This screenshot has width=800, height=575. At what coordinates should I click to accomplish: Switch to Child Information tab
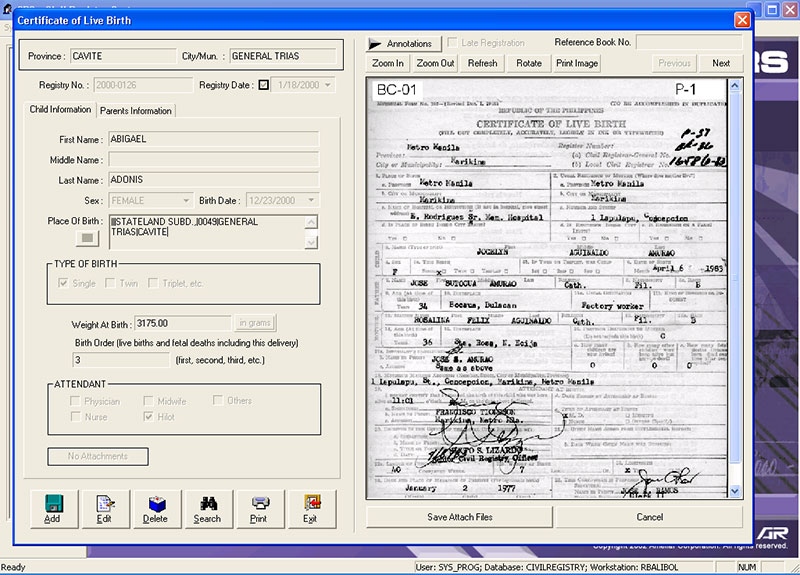pos(60,110)
